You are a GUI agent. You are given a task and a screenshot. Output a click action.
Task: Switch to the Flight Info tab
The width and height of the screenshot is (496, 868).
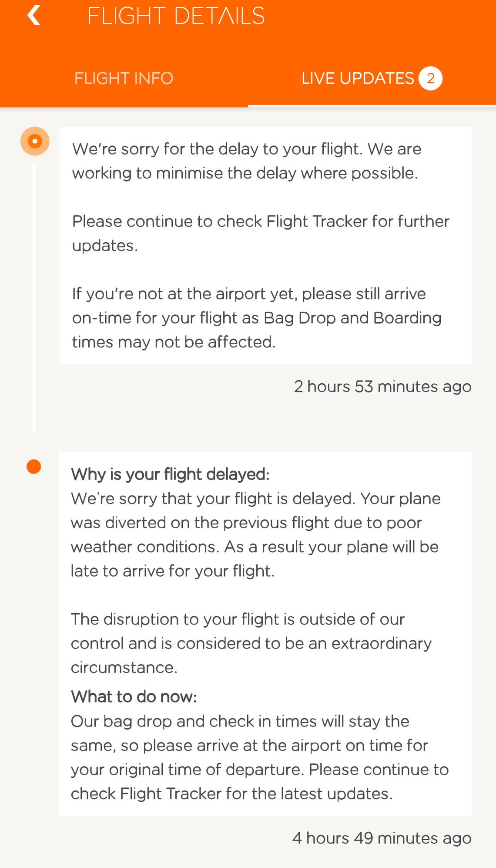point(124,78)
